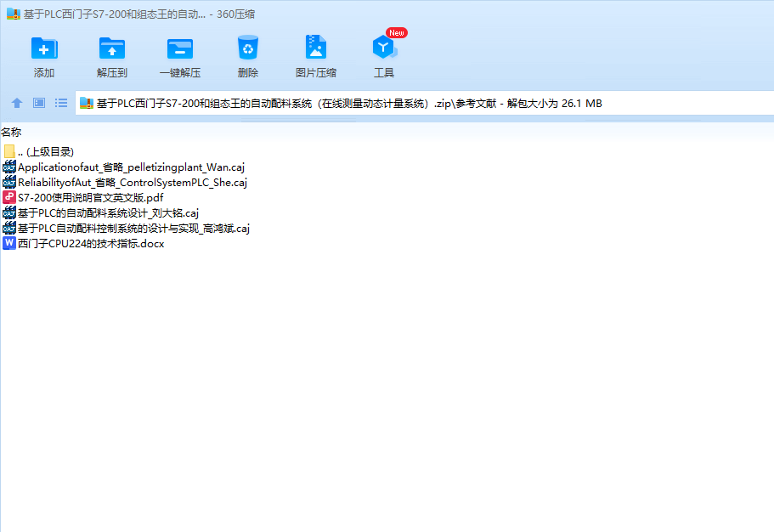Click the CAJ icon of the ReliabilityofAut file
The width and height of the screenshot is (774, 532).
coord(8,182)
